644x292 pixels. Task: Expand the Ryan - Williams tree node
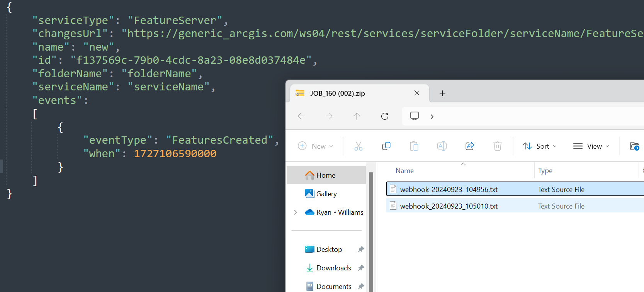pos(296,212)
